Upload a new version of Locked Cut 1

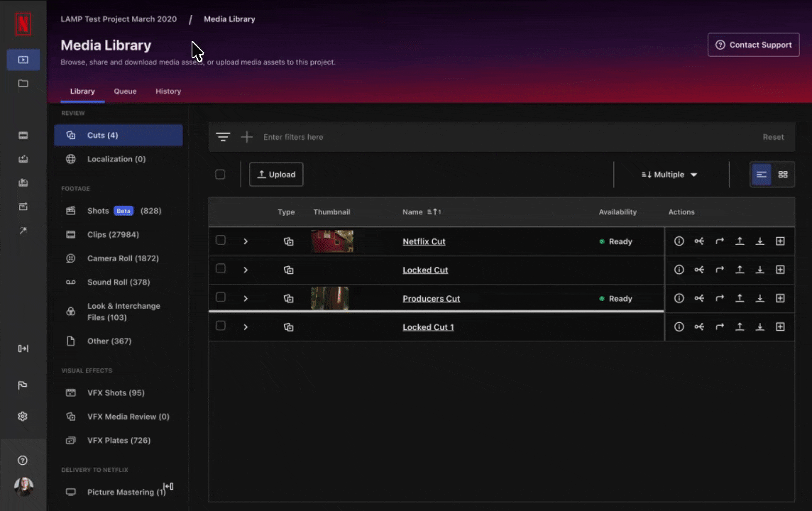[740, 326]
